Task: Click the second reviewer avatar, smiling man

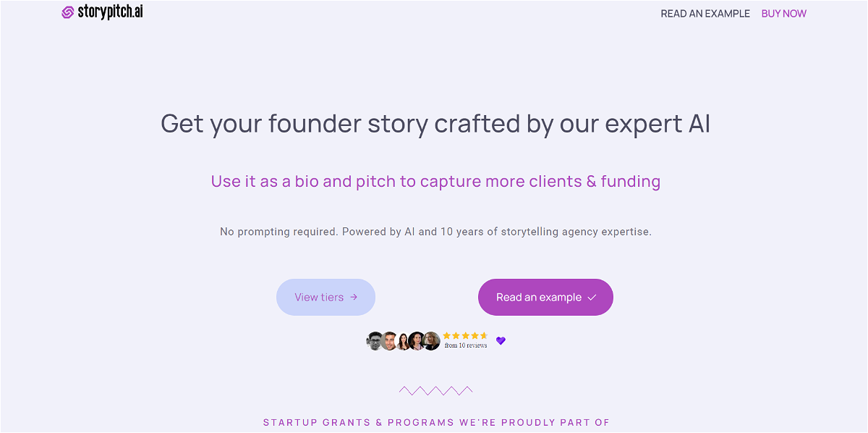Action: pyautogui.click(x=389, y=341)
